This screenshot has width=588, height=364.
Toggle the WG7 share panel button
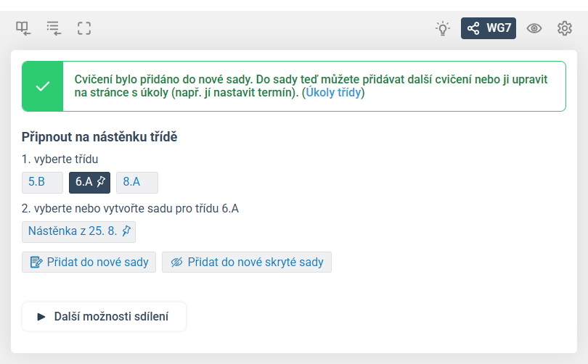pos(489,28)
